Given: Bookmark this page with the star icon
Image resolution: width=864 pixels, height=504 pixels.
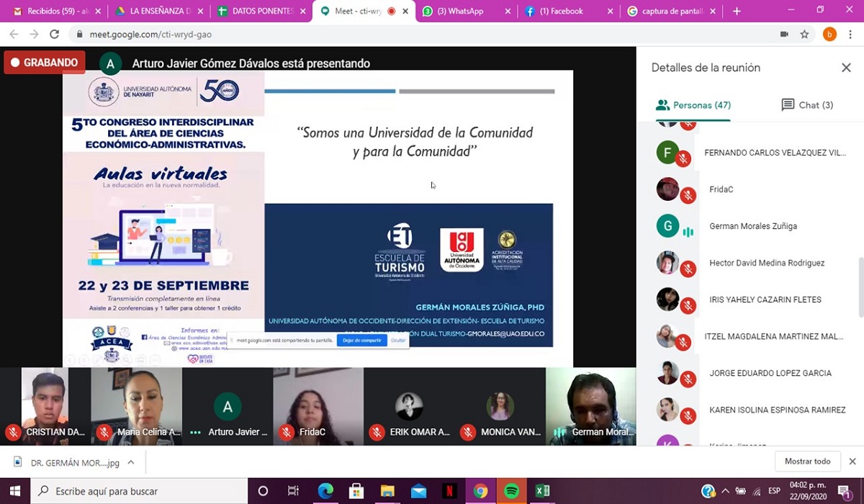Looking at the screenshot, I should 805,35.
